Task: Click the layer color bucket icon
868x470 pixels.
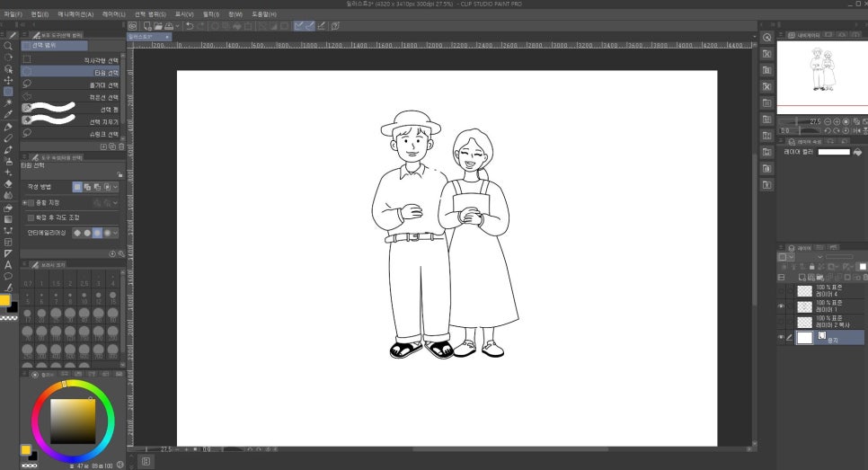Action: pyautogui.click(x=857, y=152)
